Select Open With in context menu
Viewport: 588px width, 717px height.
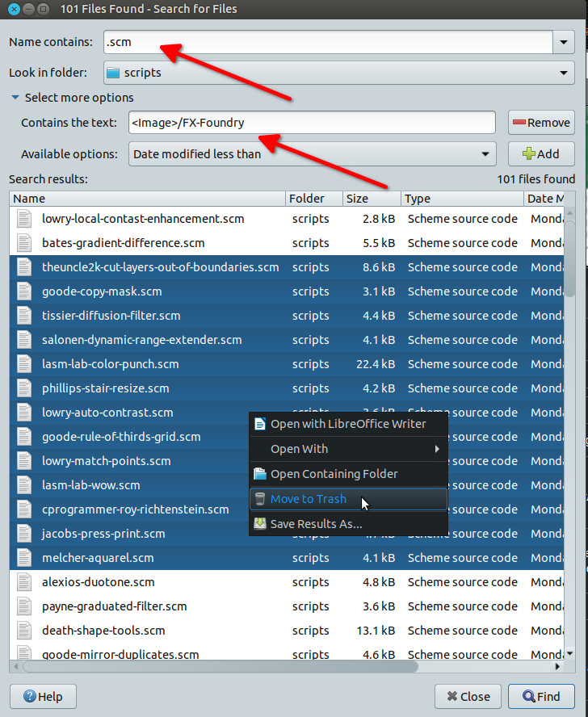[x=348, y=449]
